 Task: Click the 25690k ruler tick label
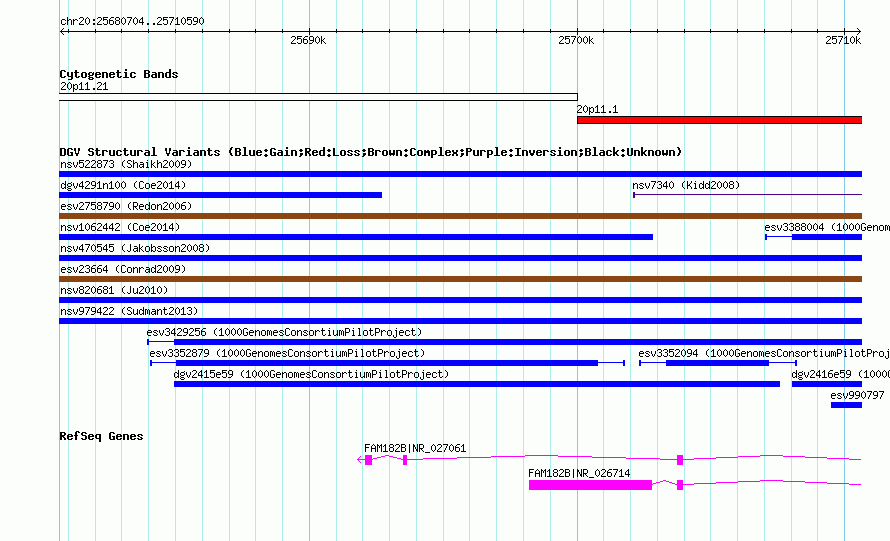(308, 40)
